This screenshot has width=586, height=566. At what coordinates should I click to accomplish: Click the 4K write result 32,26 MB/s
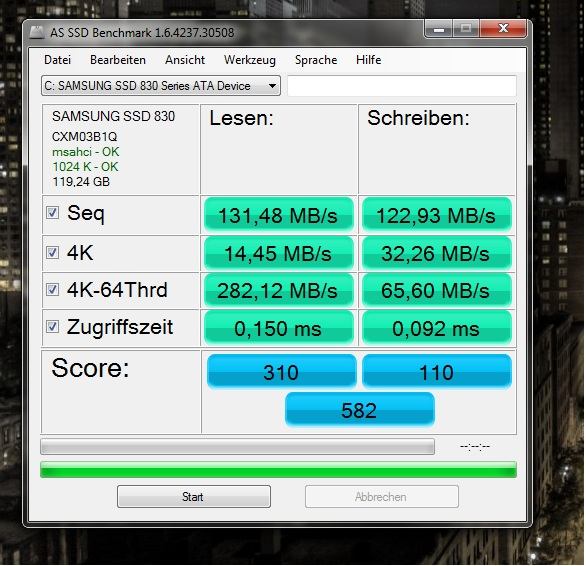click(436, 253)
